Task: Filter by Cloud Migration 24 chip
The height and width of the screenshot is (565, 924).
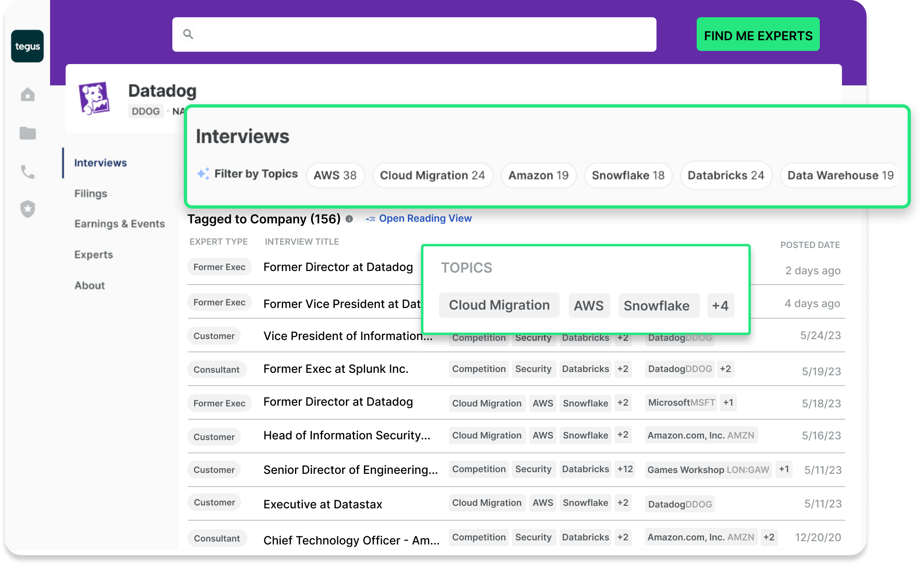Action: 432,175
